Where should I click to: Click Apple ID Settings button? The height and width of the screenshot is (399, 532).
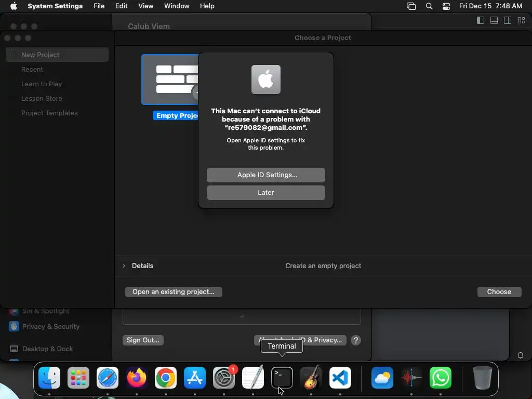tap(266, 175)
